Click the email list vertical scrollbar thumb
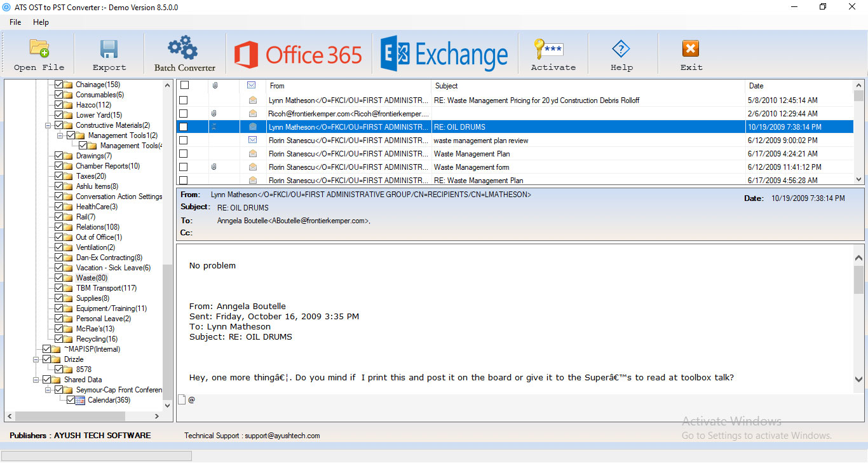This screenshot has width=868, height=463. (x=858, y=96)
